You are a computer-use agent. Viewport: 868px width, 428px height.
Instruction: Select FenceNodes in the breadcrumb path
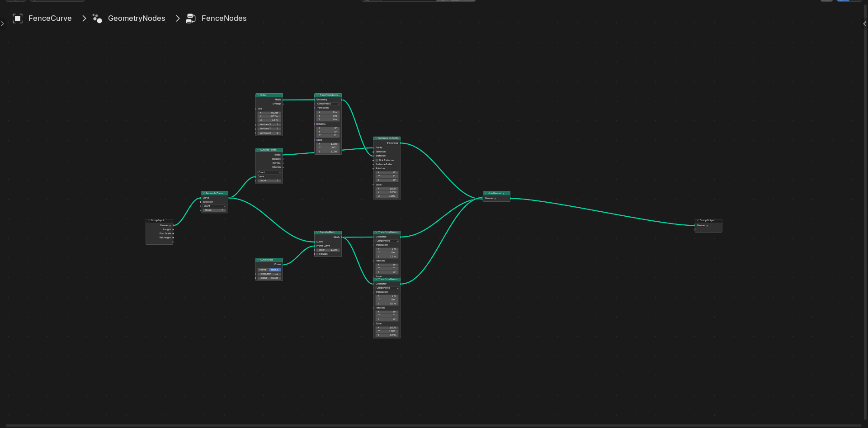click(x=224, y=18)
